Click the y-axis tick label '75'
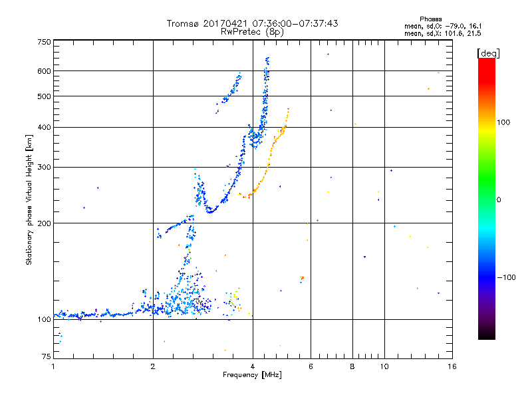Image resolution: width=532 pixels, height=399 pixels. [x=46, y=356]
